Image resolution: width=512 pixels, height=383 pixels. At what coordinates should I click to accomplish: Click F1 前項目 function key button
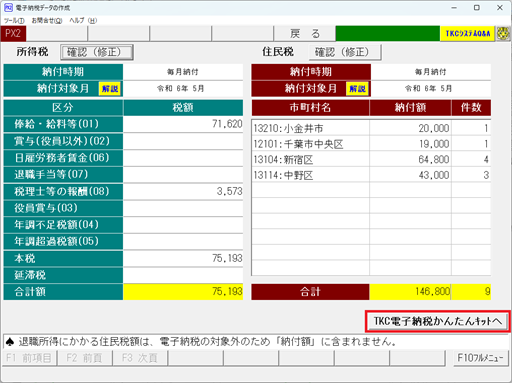click(29, 358)
